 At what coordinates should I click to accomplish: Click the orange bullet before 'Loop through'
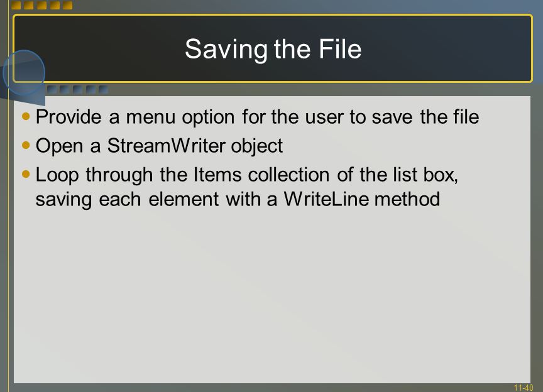[x=26, y=173]
